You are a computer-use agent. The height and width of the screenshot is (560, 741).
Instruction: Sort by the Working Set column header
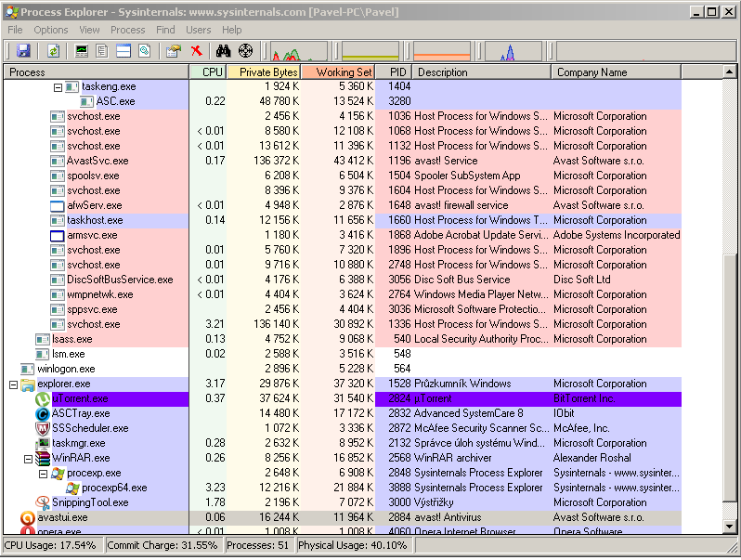[x=338, y=72]
